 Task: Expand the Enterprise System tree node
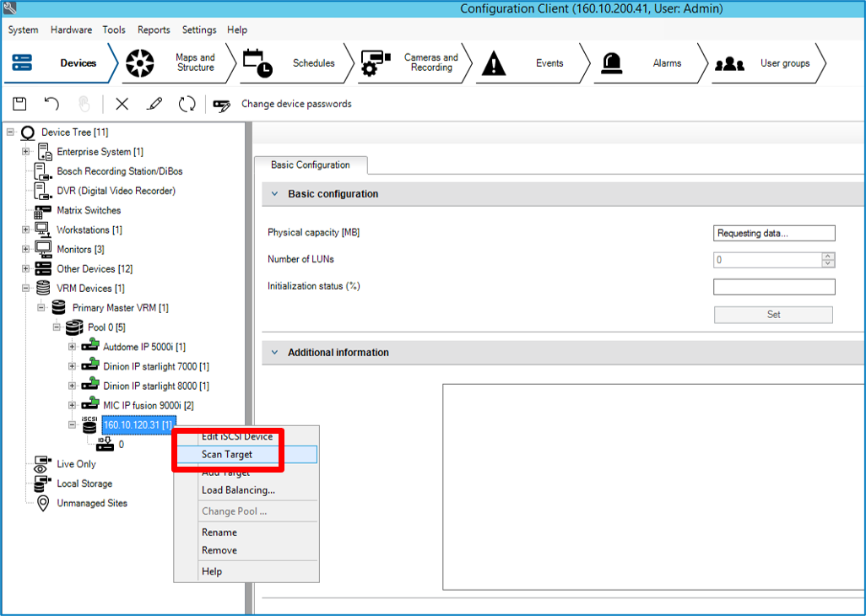point(25,152)
